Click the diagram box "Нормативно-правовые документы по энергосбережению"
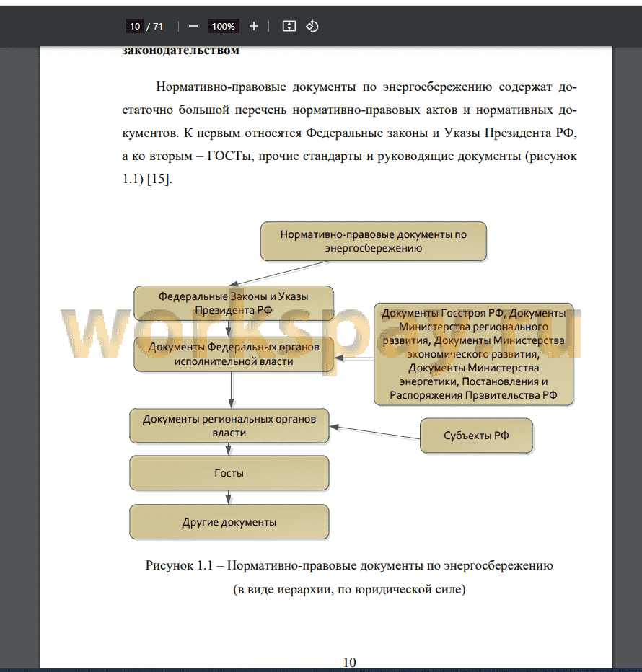Screen dimensions: 642x672 (374, 242)
